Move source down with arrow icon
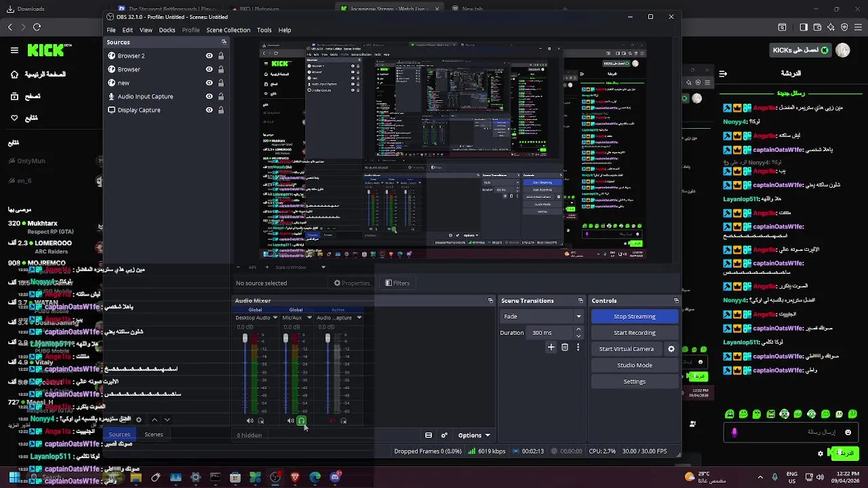Image resolution: width=868 pixels, height=488 pixels. coord(167,420)
